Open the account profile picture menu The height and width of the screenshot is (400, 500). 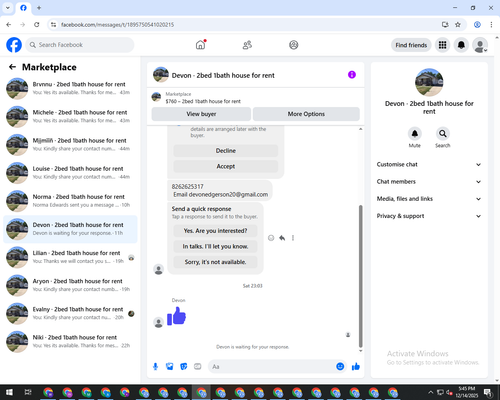pyautogui.click(x=480, y=45)
